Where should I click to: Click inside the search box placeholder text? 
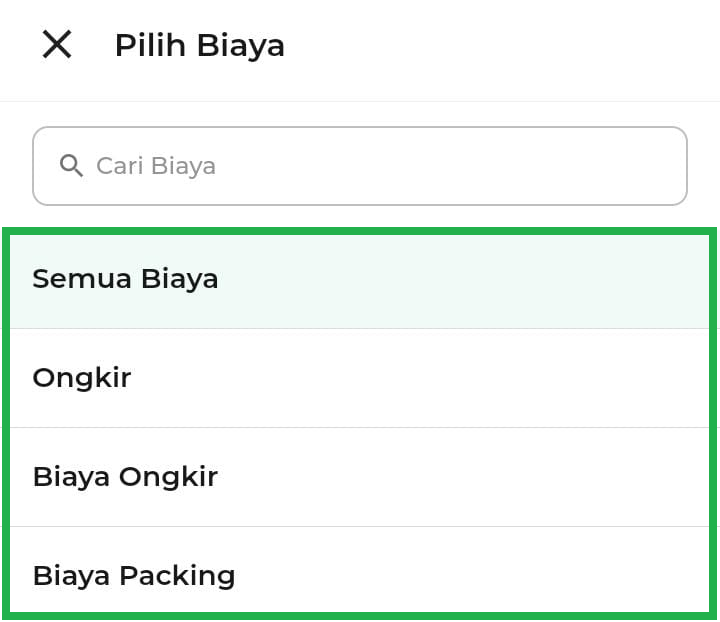pyautogui.click(x=156, y=166)
